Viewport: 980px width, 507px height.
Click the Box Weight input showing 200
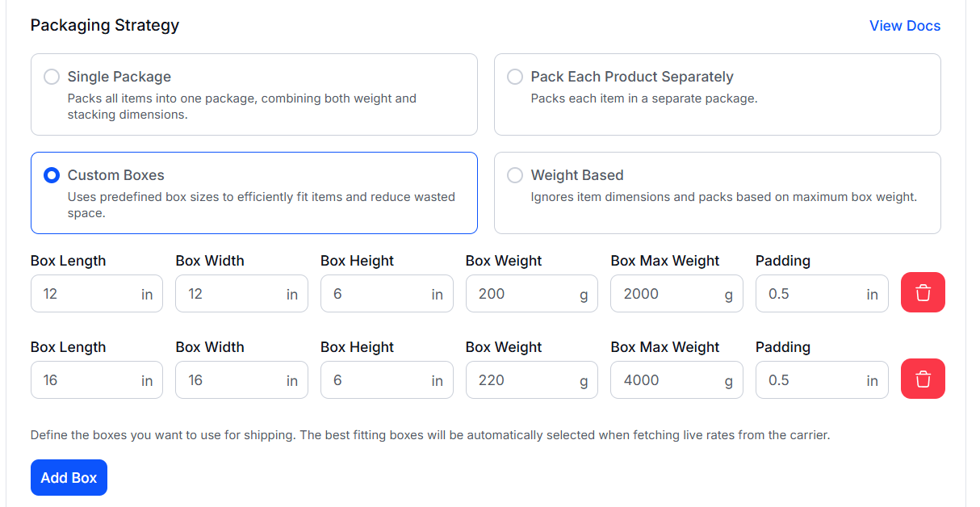[531, 293]
